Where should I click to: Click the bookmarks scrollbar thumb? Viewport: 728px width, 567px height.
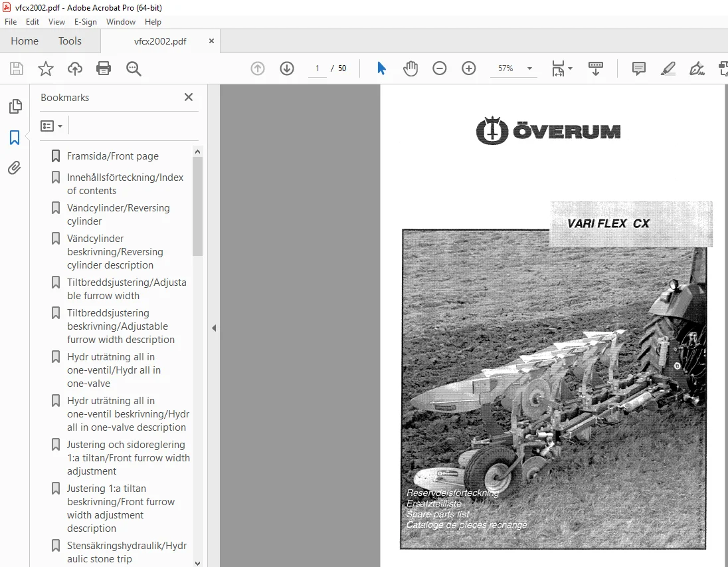197,206
